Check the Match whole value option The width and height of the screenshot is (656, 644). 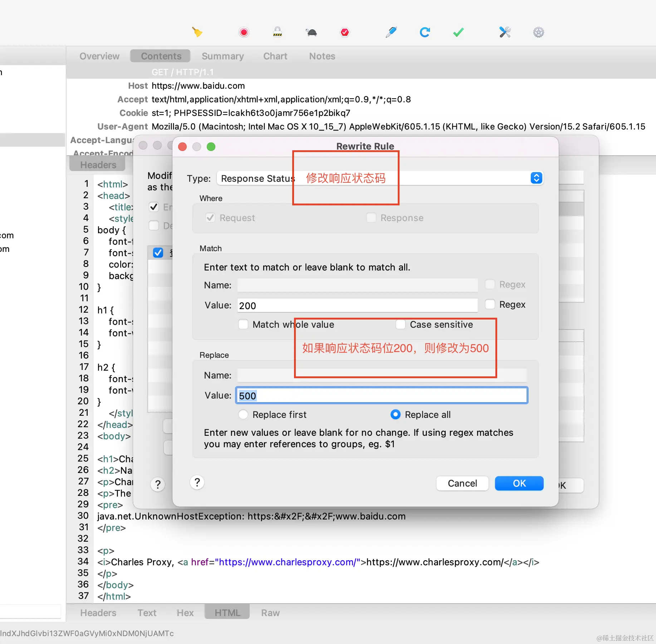(x=243, y=325)
